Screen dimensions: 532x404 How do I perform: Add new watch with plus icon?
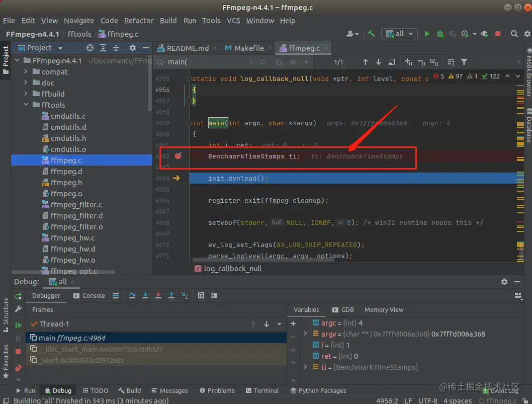[x=293, y=324]
